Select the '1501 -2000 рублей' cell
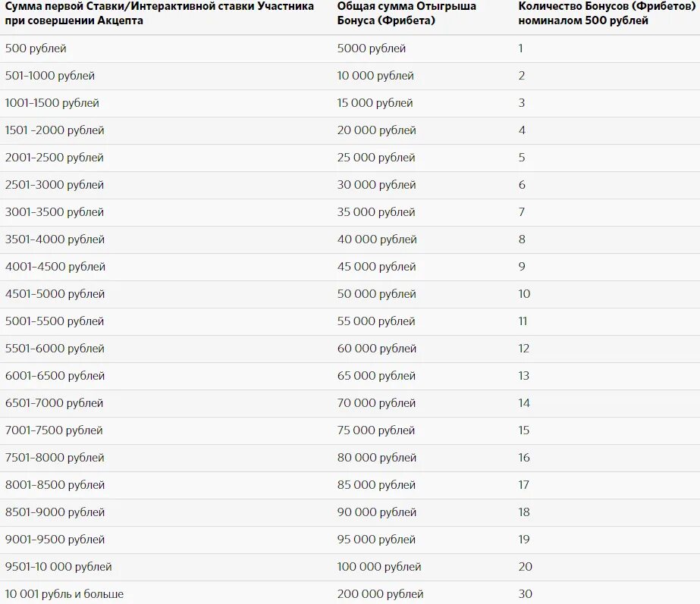 coord(165,130)
